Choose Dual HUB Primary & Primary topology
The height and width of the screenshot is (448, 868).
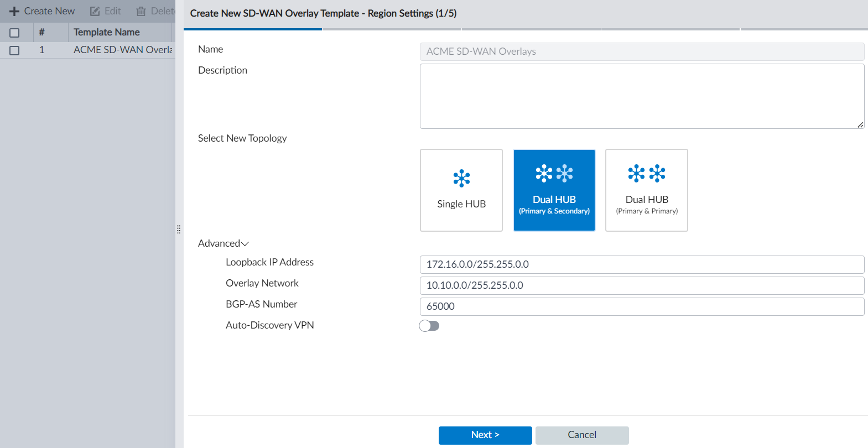click(x=646, y=190)
